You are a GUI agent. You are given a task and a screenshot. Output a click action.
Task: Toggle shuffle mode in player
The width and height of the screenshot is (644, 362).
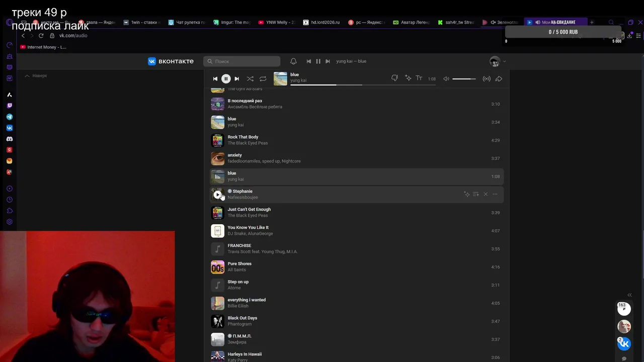[x=250, y=79]
